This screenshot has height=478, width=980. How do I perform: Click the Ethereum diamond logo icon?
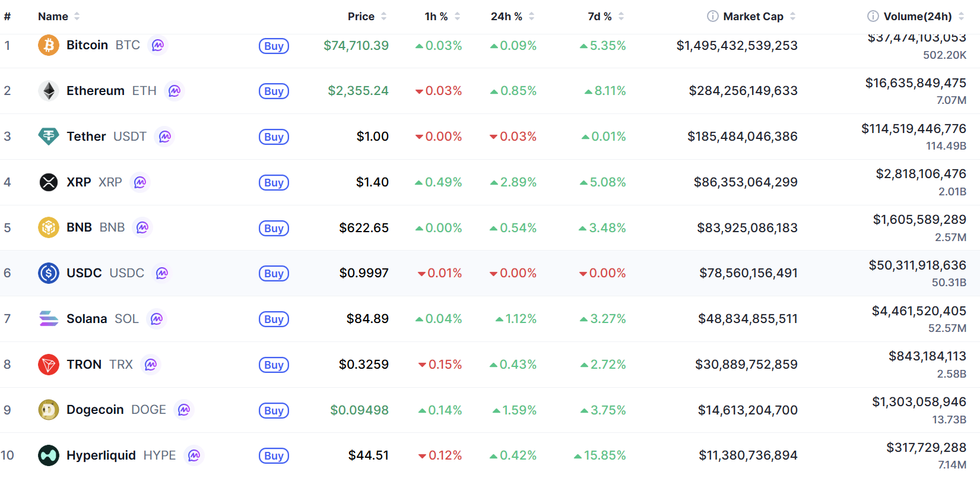tap(49, 91)
